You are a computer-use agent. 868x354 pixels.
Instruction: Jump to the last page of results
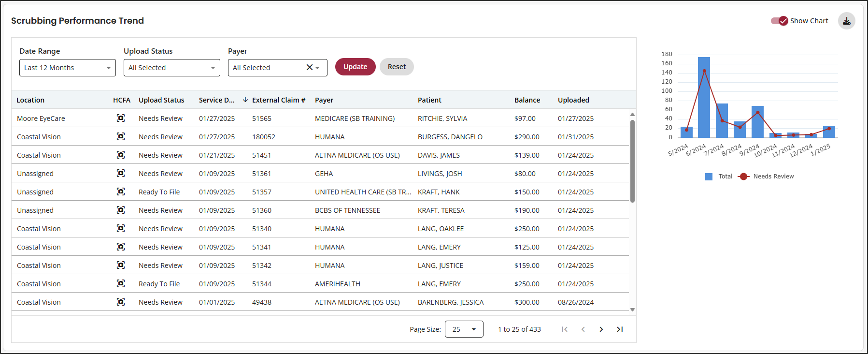(620, 329)
